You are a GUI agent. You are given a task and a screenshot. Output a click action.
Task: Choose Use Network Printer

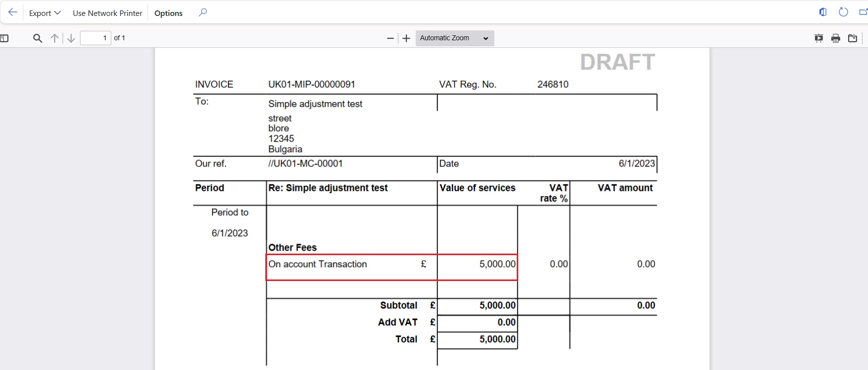pyautogui.click(x=107, y=13)
